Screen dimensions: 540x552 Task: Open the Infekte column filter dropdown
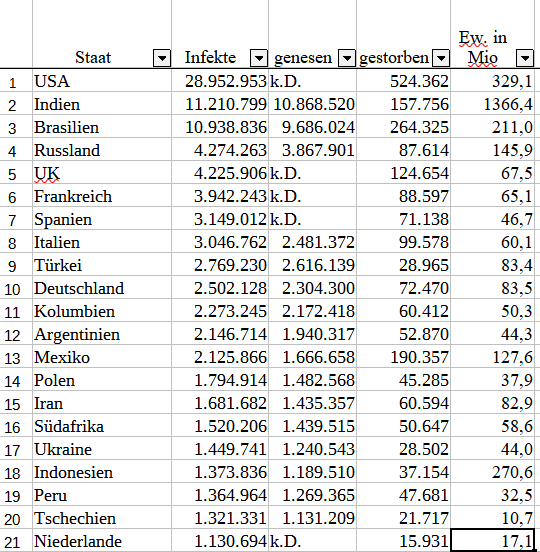[259, 58]
